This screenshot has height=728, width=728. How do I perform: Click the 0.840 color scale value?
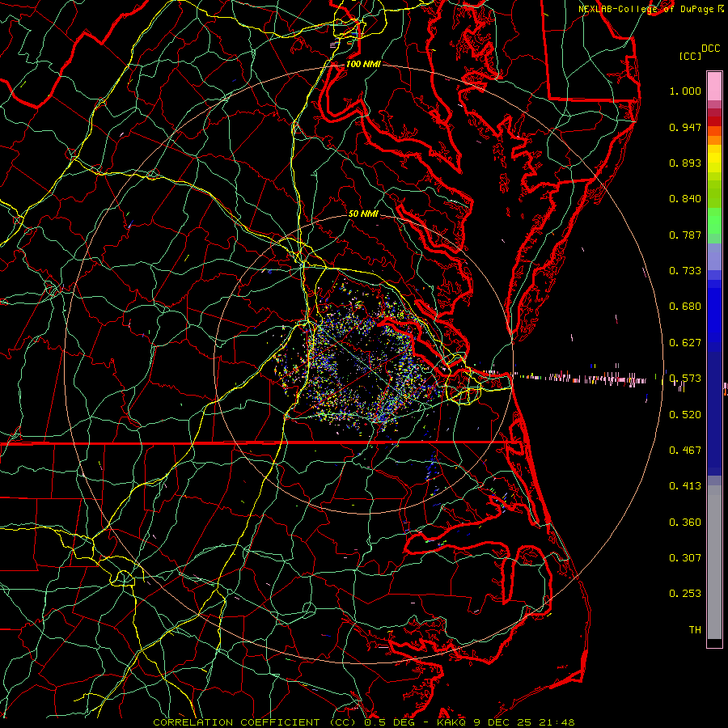pyautogui.click(x=685, y=199)
